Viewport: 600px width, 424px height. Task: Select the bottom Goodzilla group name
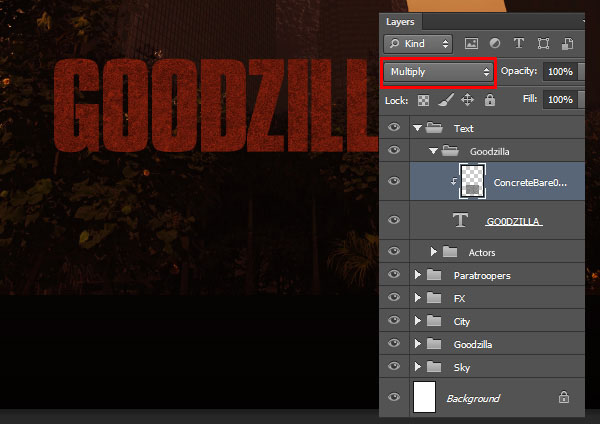pos(473,344)
